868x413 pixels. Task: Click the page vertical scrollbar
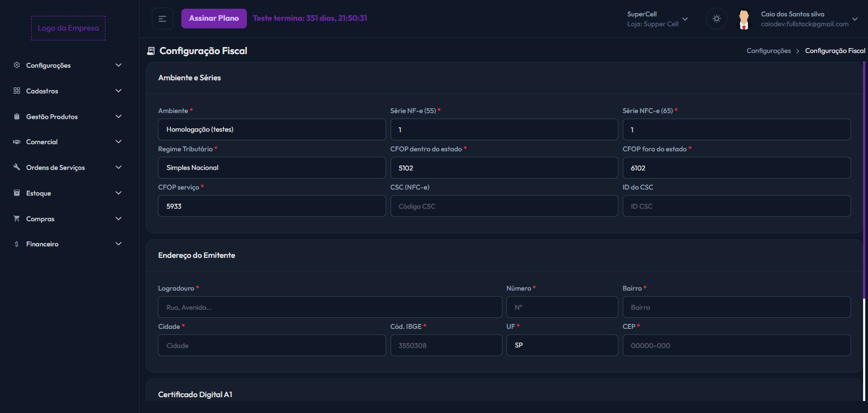864,180
